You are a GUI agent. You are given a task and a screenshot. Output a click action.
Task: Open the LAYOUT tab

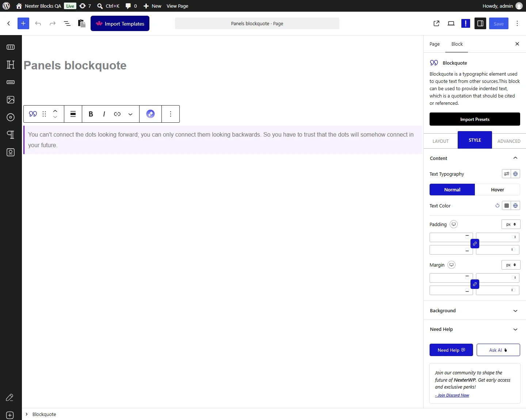pyautogui.click(x=441, y=141)
